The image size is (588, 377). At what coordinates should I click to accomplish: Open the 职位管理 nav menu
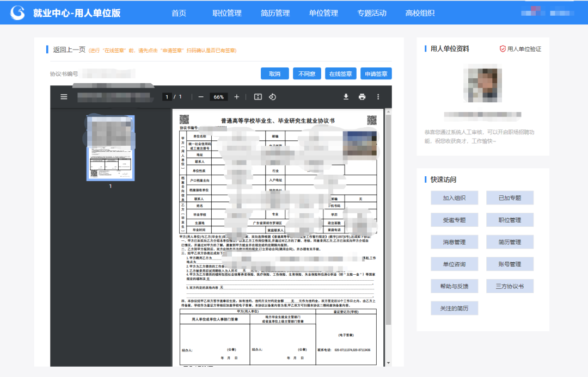tap(227, 13)
